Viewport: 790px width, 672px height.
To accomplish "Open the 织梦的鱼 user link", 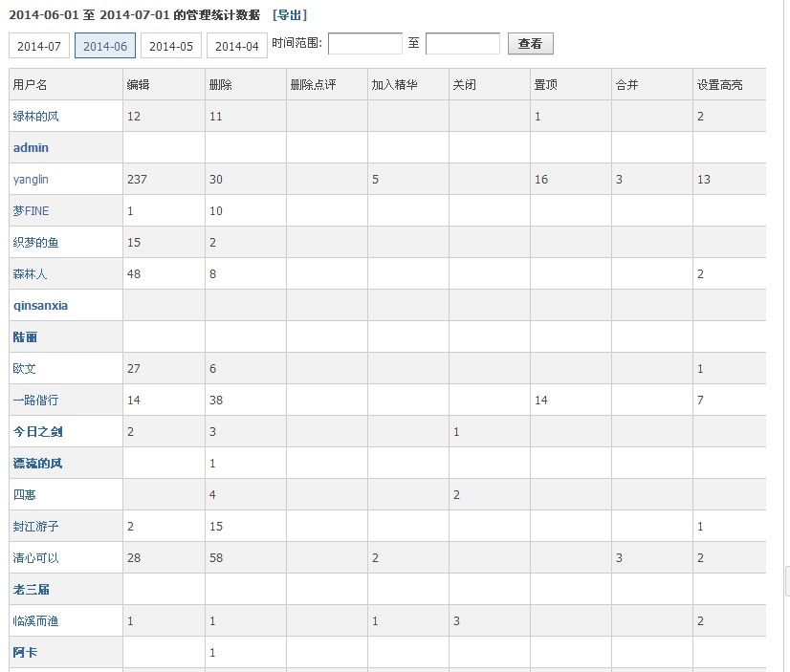I will [35, 243].
